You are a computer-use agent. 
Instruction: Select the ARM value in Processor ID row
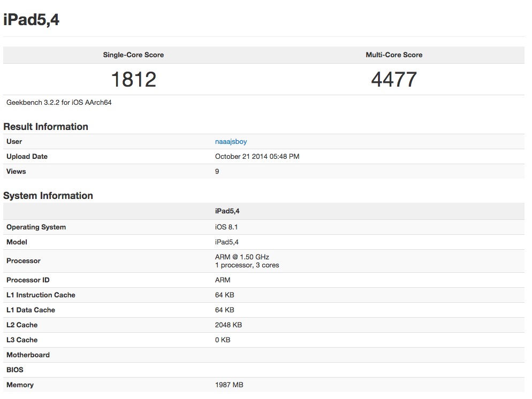click(223, 280)
